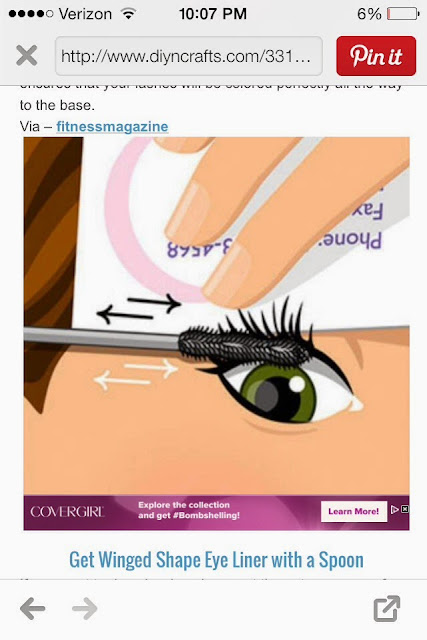This screenshot has height=640, width=427.
Task: Tap the Explore the collection ad text
Action: [x=189, y=510]
